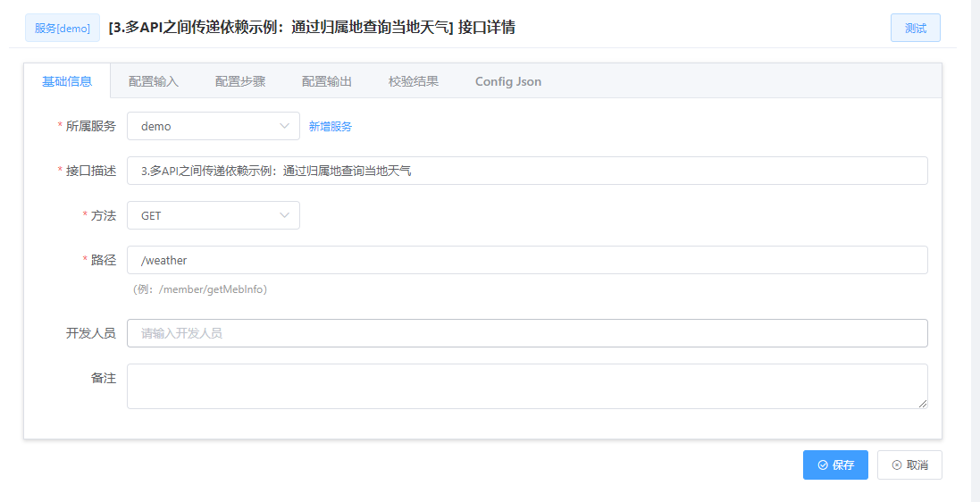Image resolution: width=980 pixels, height=502 pixels.
Task: Open the 基础信息 tab
Action: pos(67,81)
